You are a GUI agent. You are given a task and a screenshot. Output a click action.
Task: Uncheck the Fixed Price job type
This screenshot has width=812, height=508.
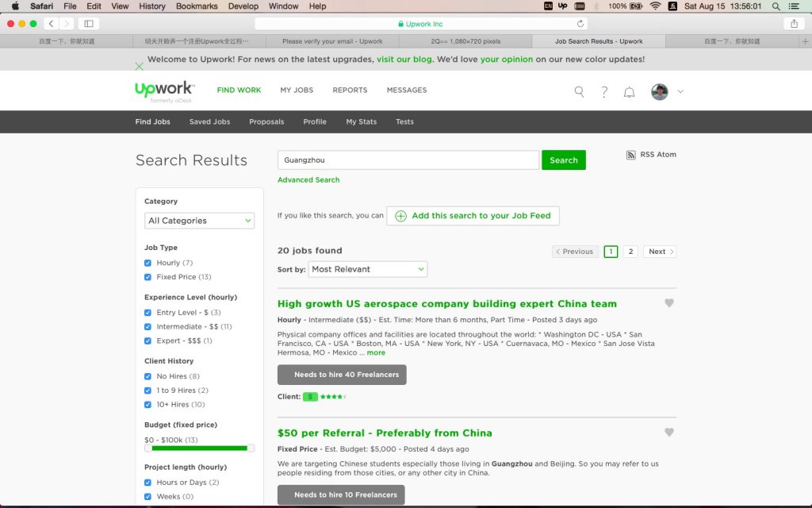coord(147,277)
